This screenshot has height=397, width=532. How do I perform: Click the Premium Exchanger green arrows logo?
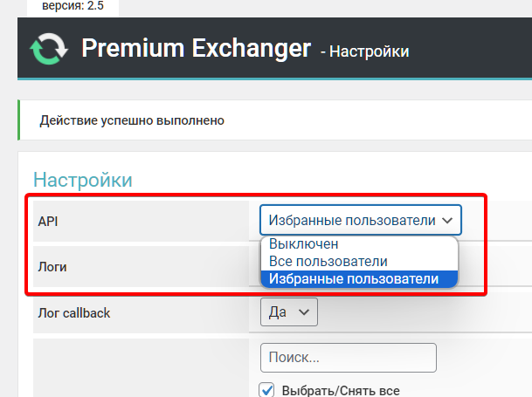tap(48, 51)
